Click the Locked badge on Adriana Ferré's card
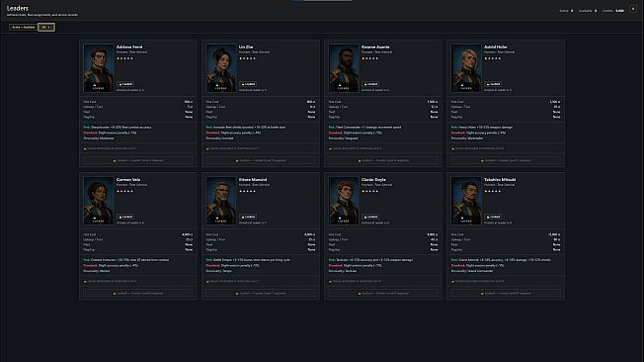The height and width of the screenshot is (362, 644). (125, 84)
